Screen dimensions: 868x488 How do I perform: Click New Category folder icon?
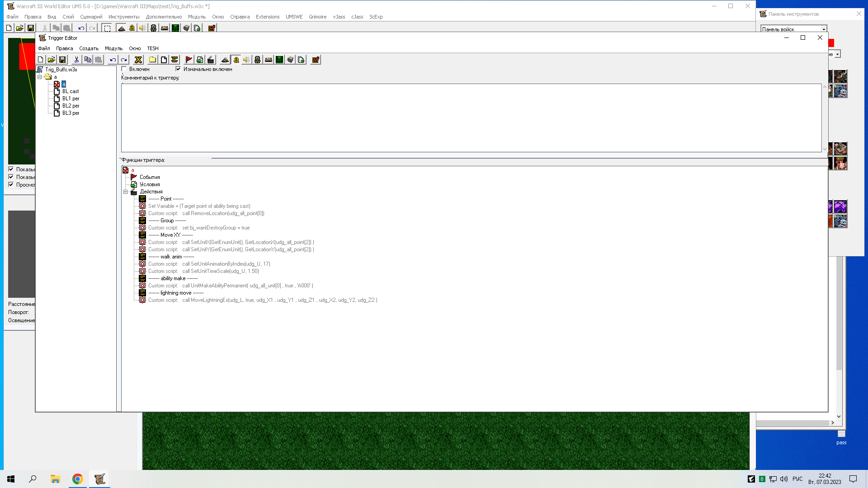(x=153, y=60)
